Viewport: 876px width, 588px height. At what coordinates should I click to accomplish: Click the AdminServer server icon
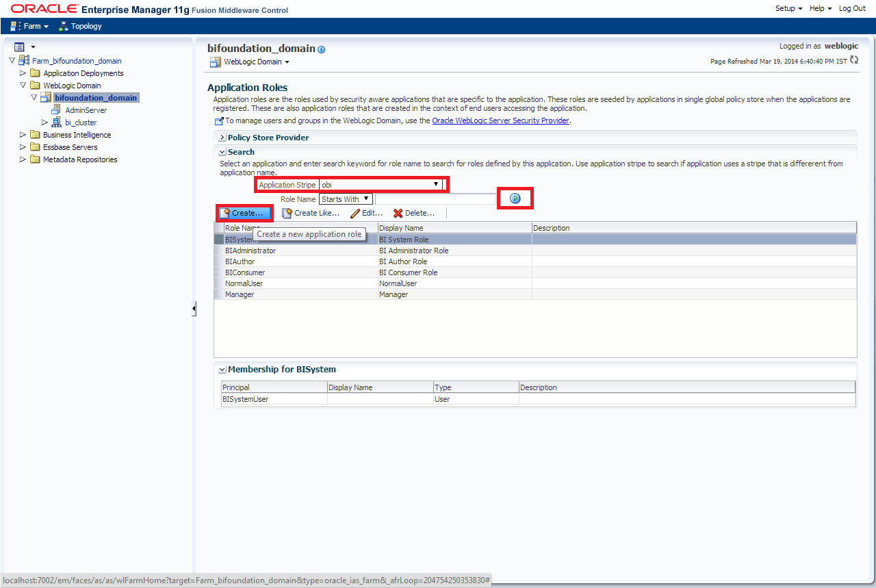point(56,110)
